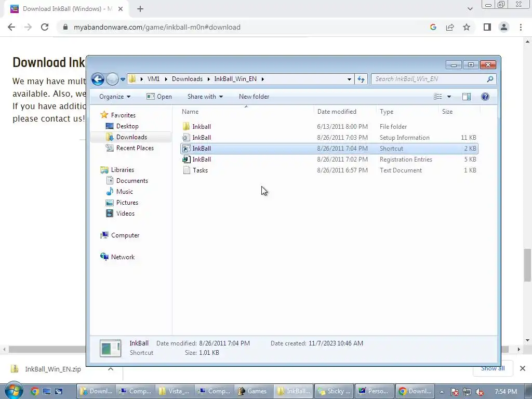The image size is (532, 399).
Task: Share this page from Chrome toolbar
Action: pyautogui.click(x=450, y=27)
